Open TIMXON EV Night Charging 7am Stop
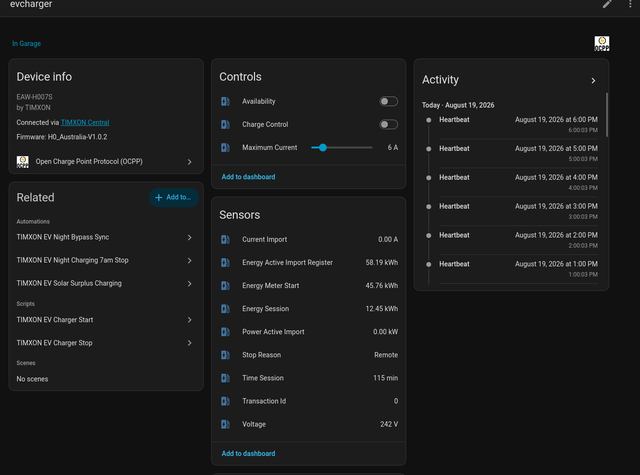The width and height of the screenshot is (640, 475). [104, 260]
